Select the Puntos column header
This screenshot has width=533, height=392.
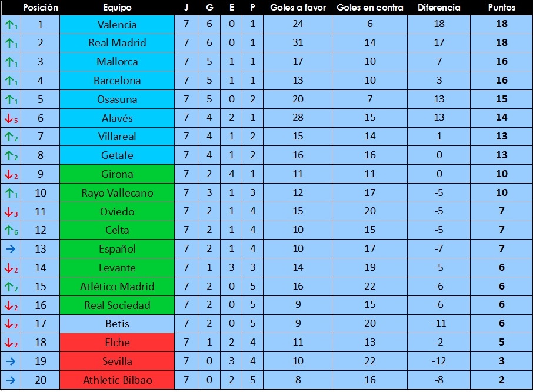pyautogui.click(x=501, y=8)
